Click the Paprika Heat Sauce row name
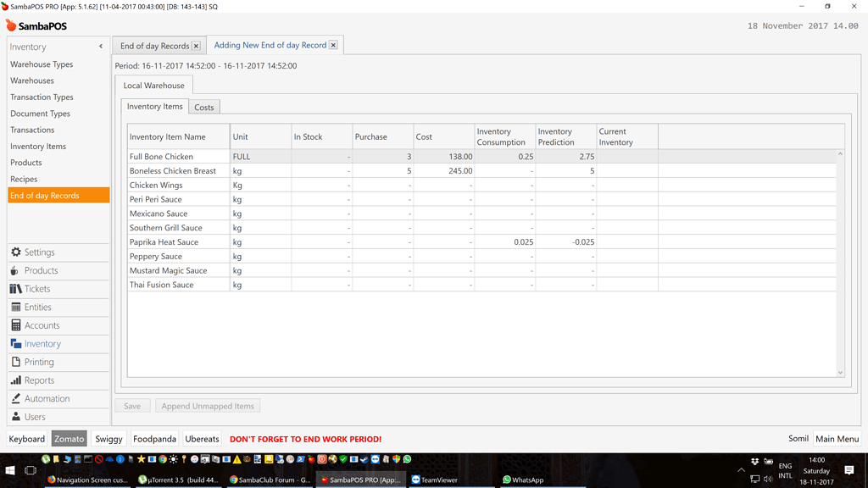 tap(164, 242)
